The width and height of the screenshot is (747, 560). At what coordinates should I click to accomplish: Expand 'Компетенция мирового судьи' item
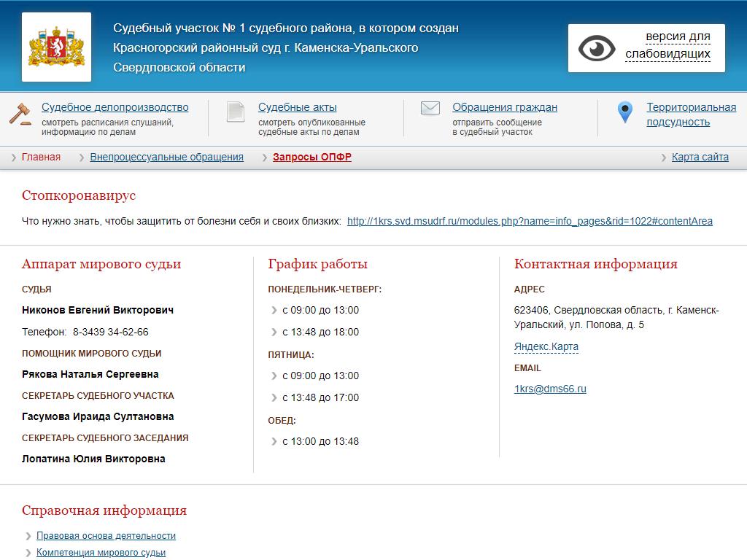101,553
